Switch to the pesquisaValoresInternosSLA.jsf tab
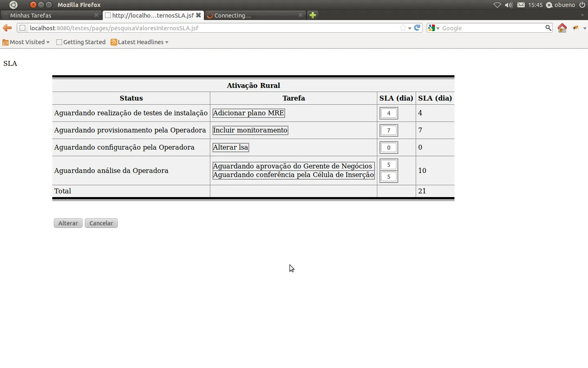This screenshot has height=368, width=588. [x=153, y=15]
